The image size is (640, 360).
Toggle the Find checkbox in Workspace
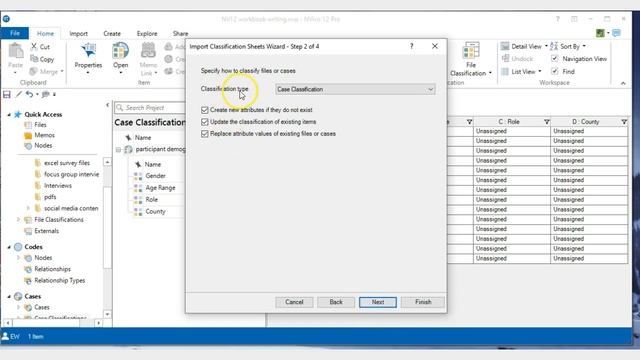click(554, 71)
